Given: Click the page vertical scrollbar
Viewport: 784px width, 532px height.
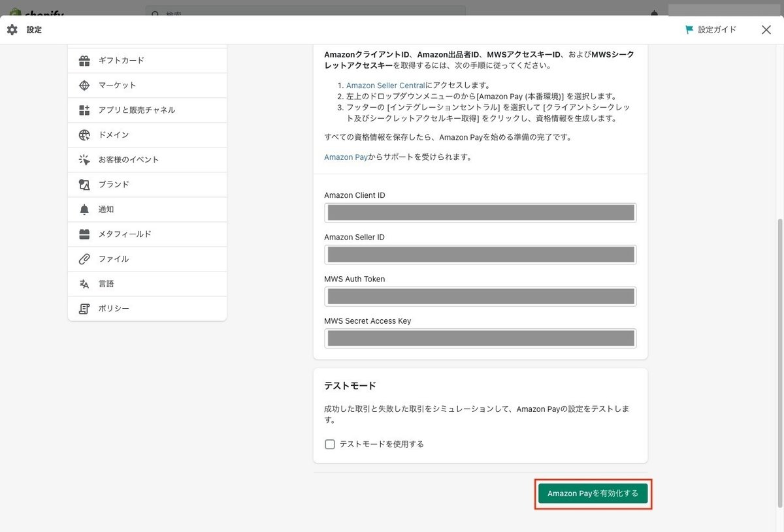Looking at the screenshot, I should [779, 362].
